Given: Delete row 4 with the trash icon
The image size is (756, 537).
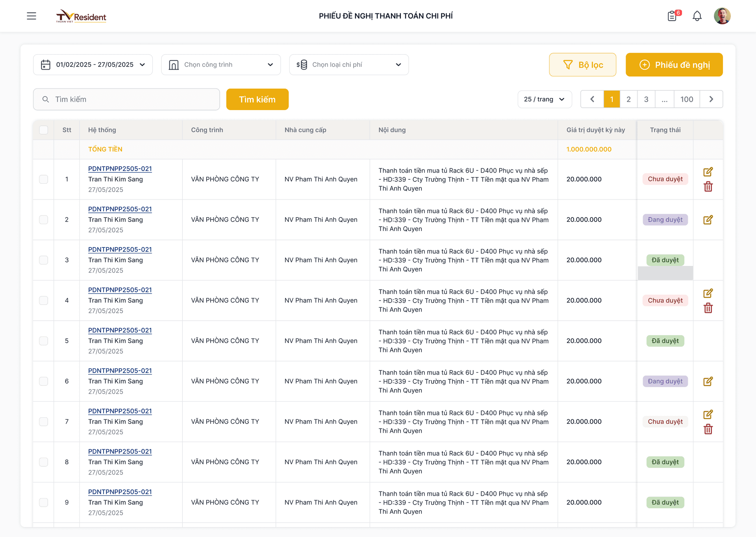Looking at the screenshot, I should point(708,308).
